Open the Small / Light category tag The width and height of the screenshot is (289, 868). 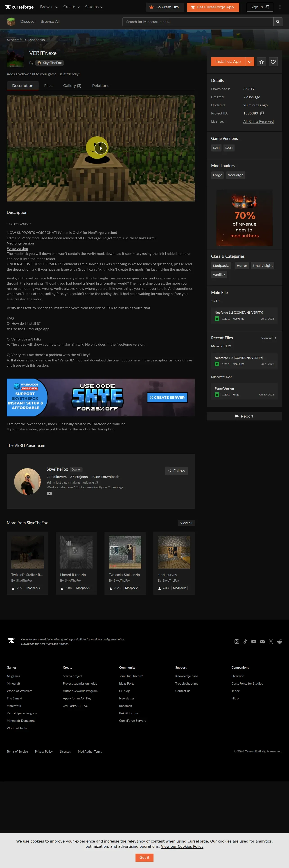262,266
